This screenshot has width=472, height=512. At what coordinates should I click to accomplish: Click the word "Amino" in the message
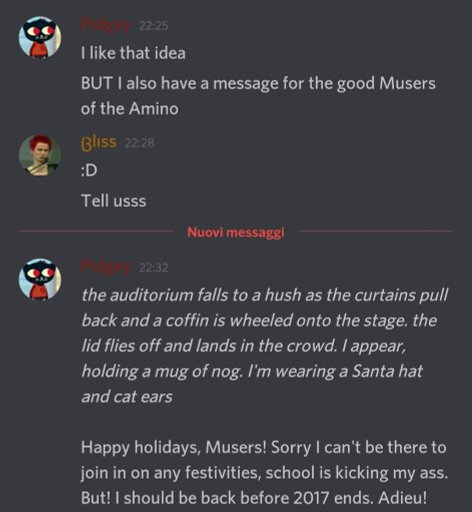point(154,109)
